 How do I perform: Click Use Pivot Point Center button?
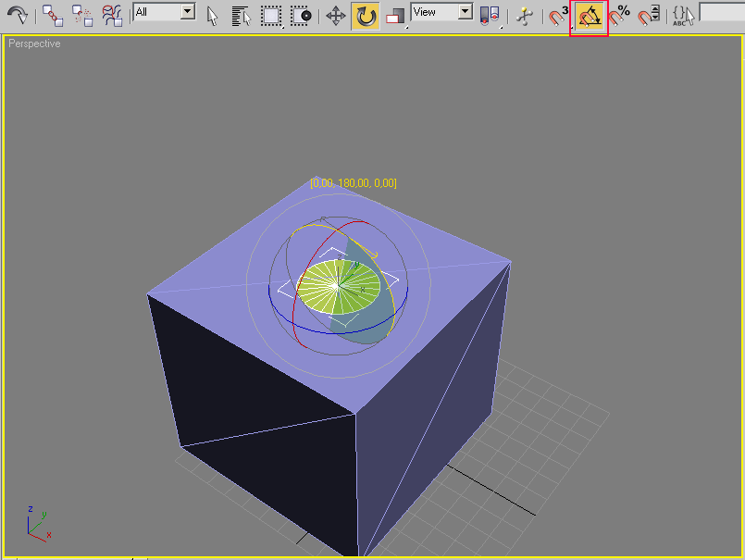490,16
